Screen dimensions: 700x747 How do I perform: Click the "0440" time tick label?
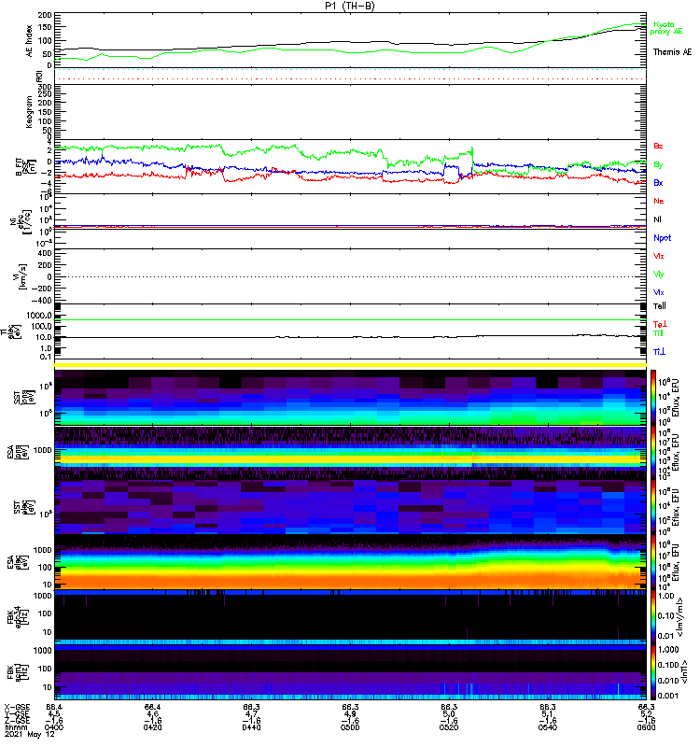point(251,727)
